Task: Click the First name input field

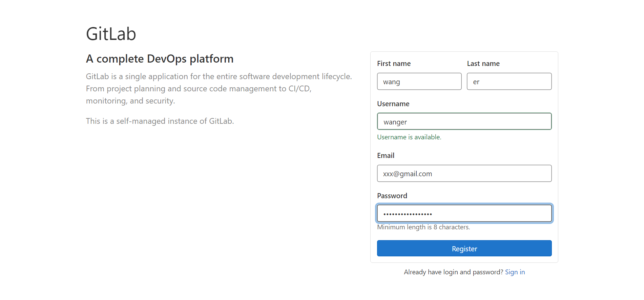Action: point(419,82)
